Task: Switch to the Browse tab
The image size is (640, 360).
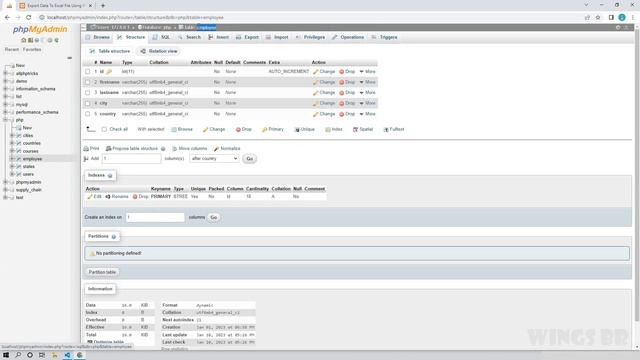Action: (x=98, y=37)
